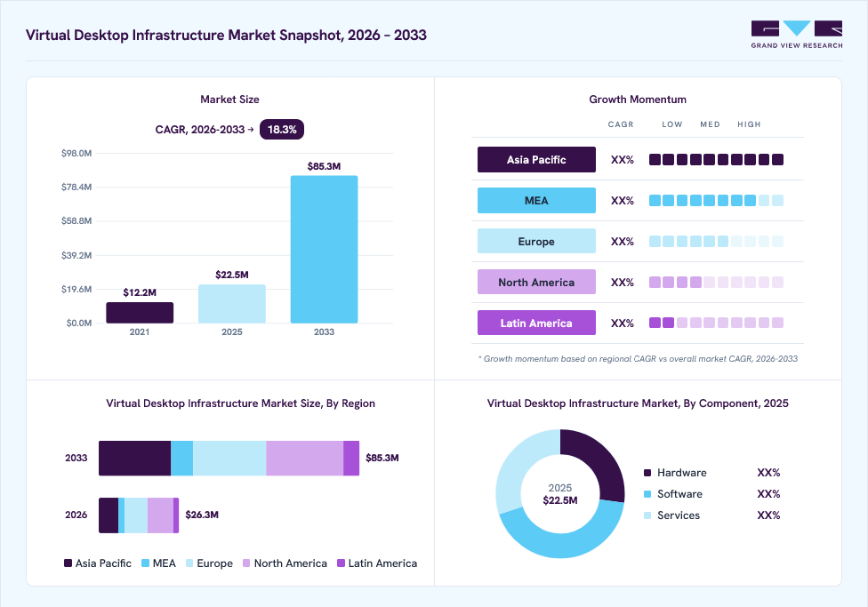Click the Asia Pacific region label in Growth Momentum
This screenshot has width=868, height=607.
536,159
